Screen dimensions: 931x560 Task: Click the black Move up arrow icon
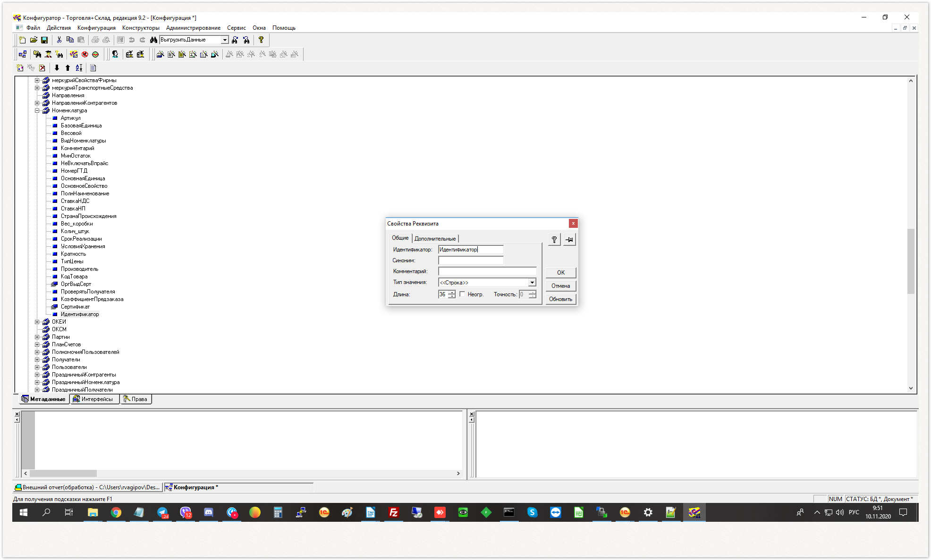tap(68, 68)
